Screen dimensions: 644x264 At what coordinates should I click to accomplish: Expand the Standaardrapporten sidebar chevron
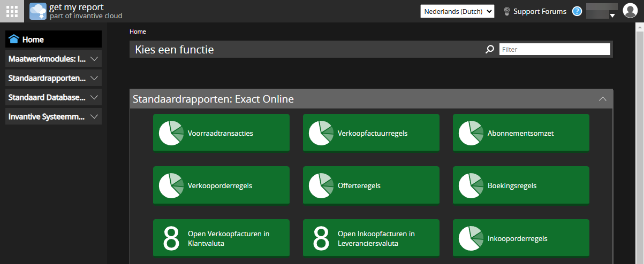point(94,78)
